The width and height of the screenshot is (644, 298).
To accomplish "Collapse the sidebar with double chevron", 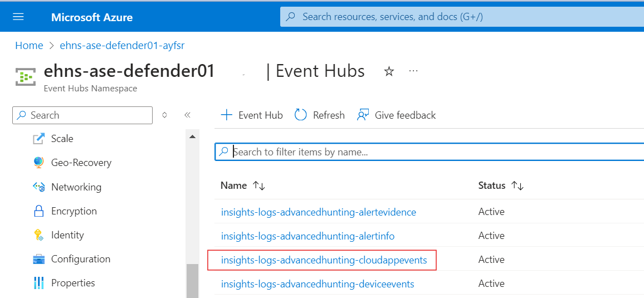I will (x=188, y=115).
